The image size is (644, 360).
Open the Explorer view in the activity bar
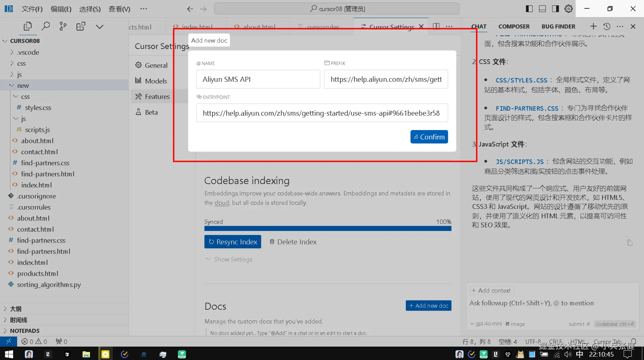(x=28, y=26)
